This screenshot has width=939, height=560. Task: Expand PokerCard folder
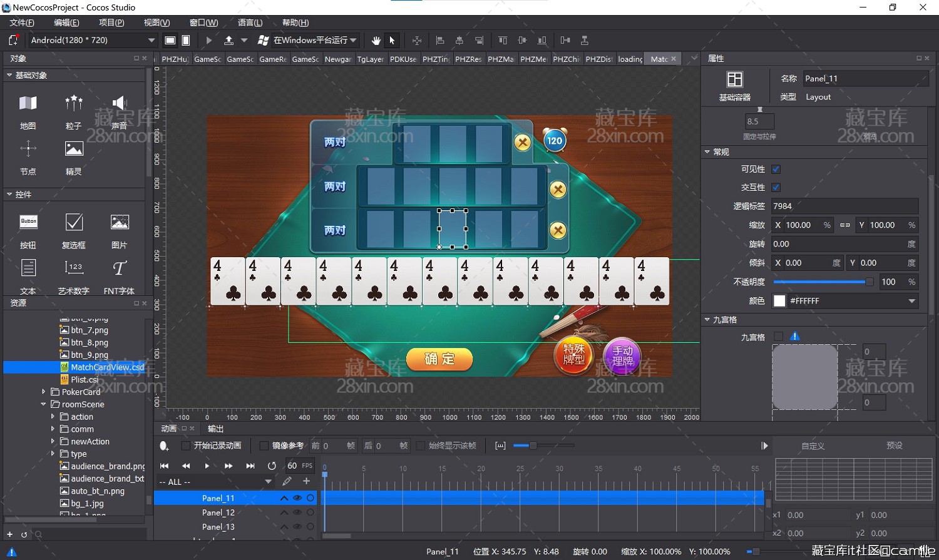[x=43, y=392]
